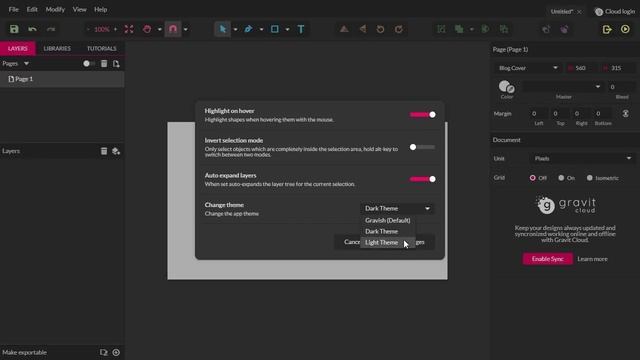This screenshot has width=640, height=360.
Task: Expand the Pages dropdown arrow
Action: click(27, 64)
